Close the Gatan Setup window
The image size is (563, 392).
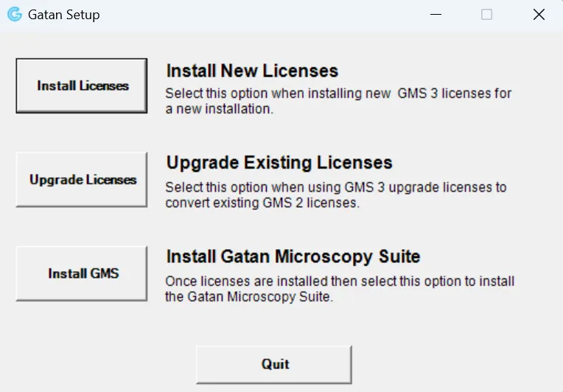[538, 15]
